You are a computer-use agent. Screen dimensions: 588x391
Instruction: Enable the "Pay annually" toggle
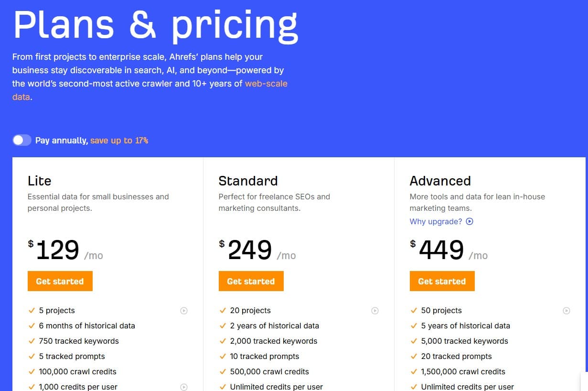21,140
